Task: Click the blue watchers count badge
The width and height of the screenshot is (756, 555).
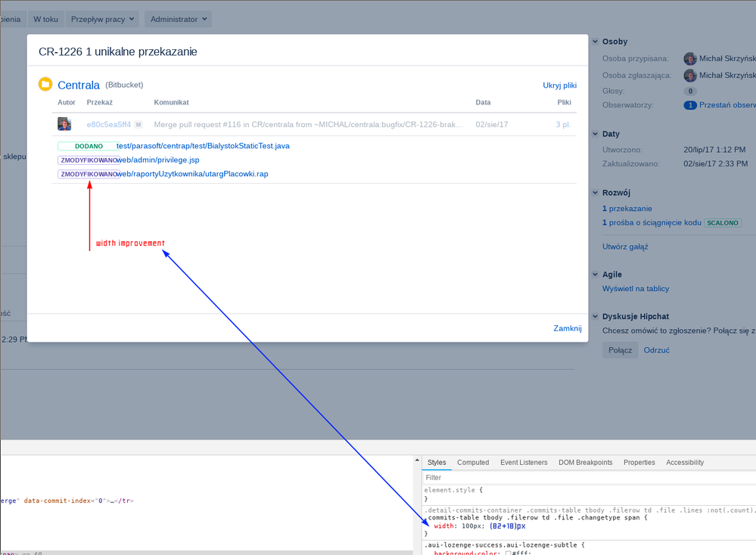Action: pos(689,105)
